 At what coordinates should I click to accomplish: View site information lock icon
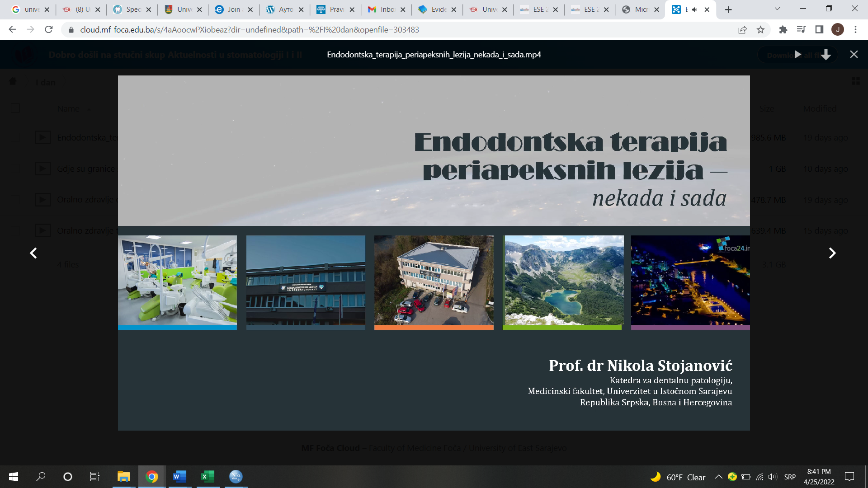pos(71,29)
